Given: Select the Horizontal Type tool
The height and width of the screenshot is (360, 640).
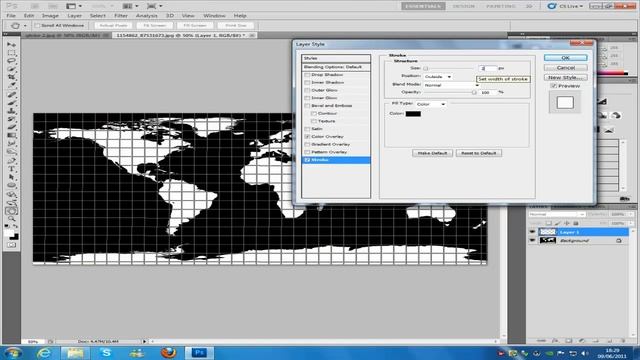Looking at the screenshot, I should [x=11, y=168].
